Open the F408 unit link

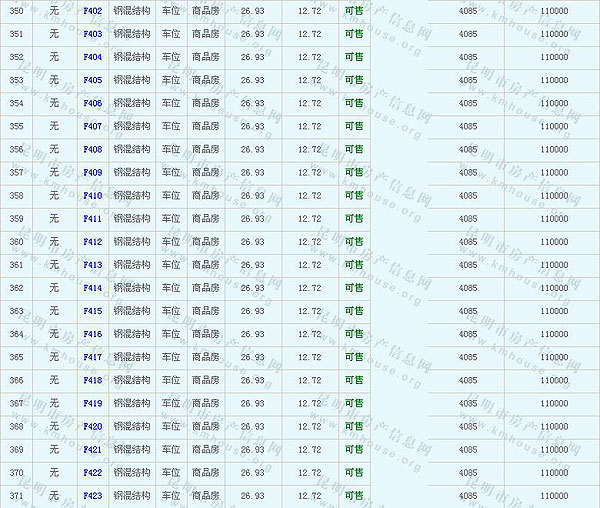pyautogui.click(x=92, y=149)
